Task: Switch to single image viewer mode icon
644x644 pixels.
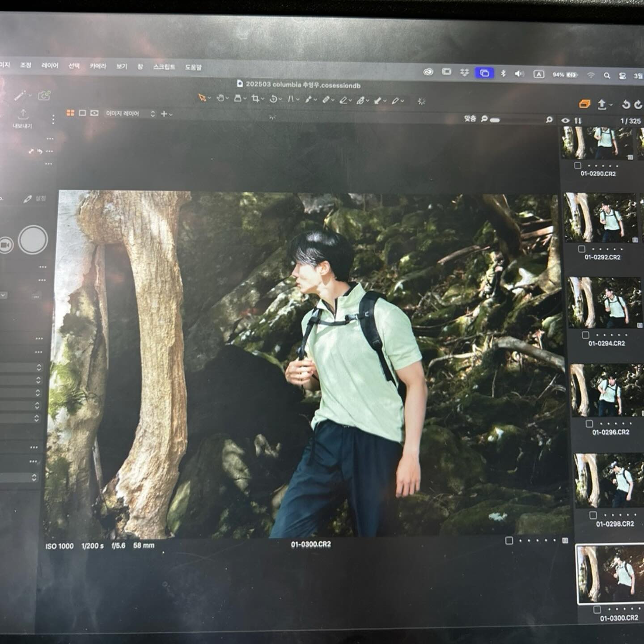Action: coord(82,113)
